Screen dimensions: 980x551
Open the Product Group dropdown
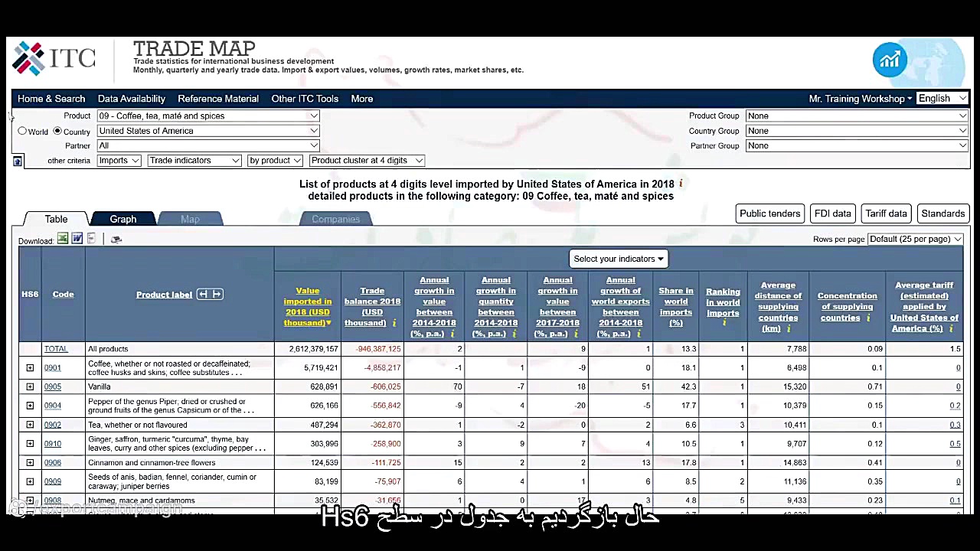857,116
